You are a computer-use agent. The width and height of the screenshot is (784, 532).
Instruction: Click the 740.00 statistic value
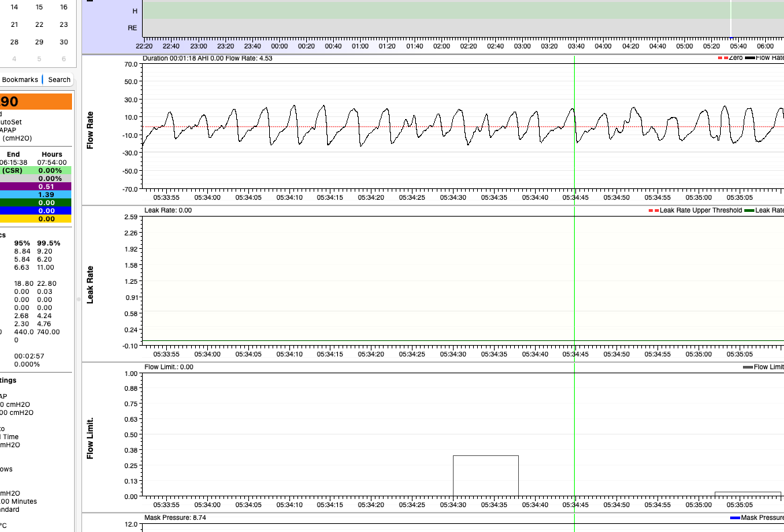coord(48,332)
